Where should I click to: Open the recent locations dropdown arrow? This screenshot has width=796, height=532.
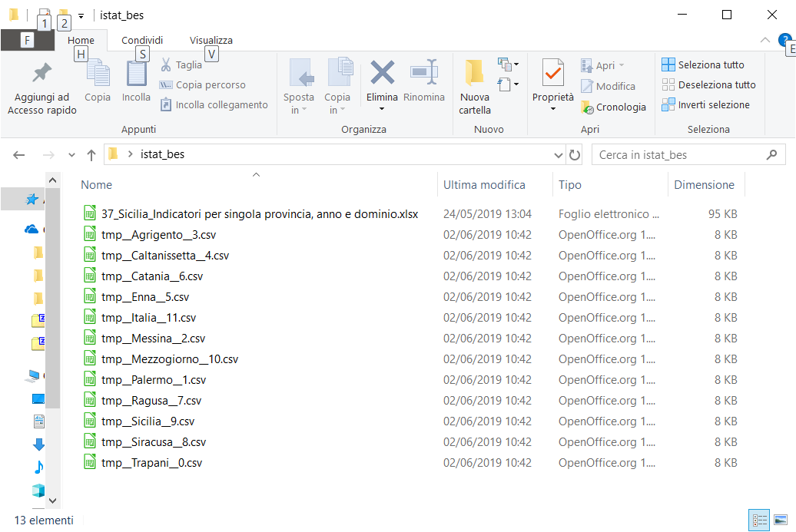[x=72, y=155]
